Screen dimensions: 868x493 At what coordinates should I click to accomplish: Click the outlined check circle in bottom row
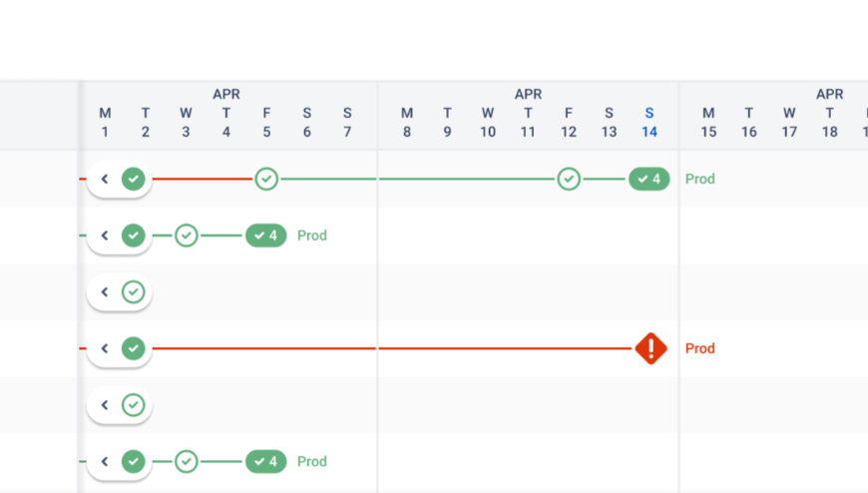[187, 462]
